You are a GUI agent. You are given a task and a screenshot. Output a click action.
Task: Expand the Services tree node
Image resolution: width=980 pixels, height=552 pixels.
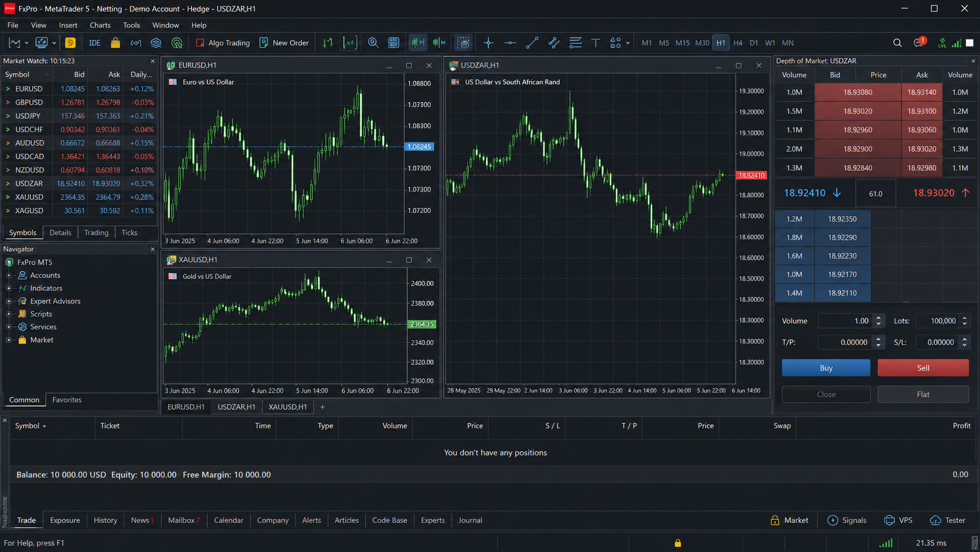[x=9, y=327]
